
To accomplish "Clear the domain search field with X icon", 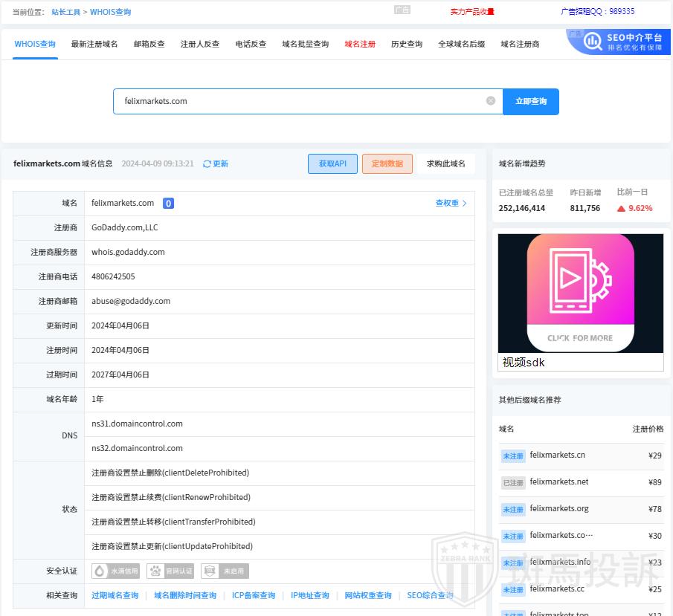I will coord(491,101).
